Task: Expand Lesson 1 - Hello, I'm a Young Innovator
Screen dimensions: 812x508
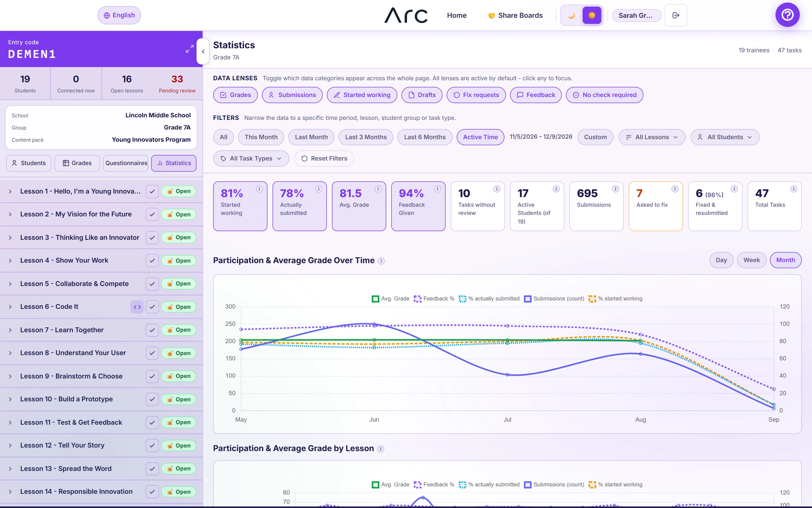Action: (x=10, y=192)
